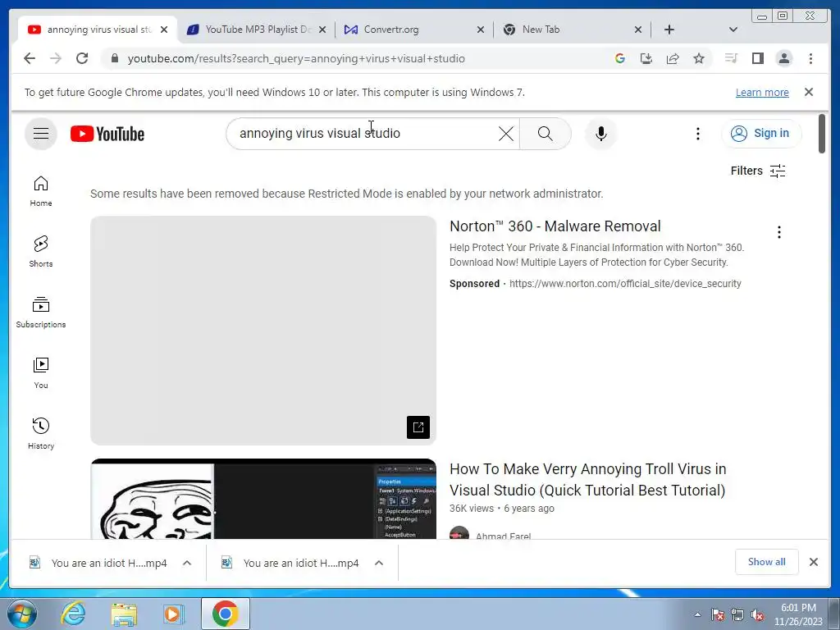The width and height of the screenshot is (840, 630).
Task: Expand second download item options
Action: 379,563
